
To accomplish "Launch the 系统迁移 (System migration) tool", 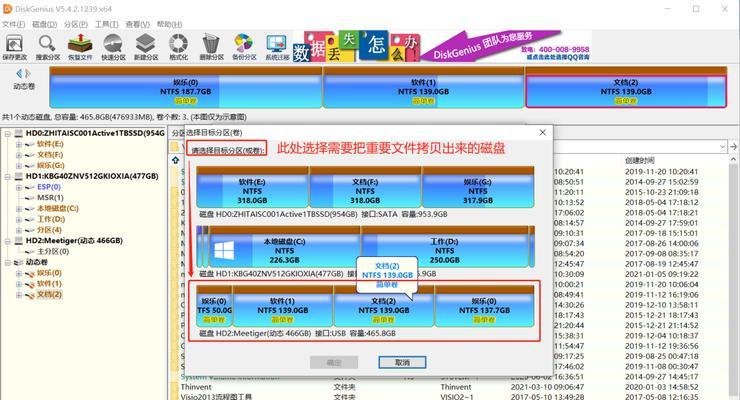I will 277,47.
